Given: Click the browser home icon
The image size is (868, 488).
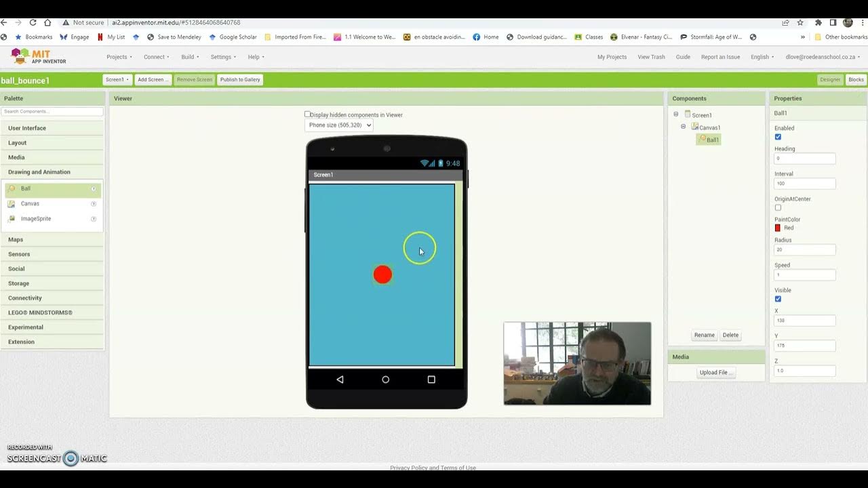Looking at the screenshot, I should coord(47,22).
